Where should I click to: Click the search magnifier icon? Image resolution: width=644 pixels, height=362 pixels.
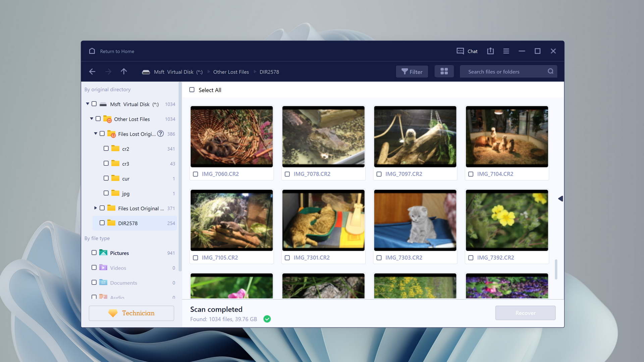coord(550,71)
